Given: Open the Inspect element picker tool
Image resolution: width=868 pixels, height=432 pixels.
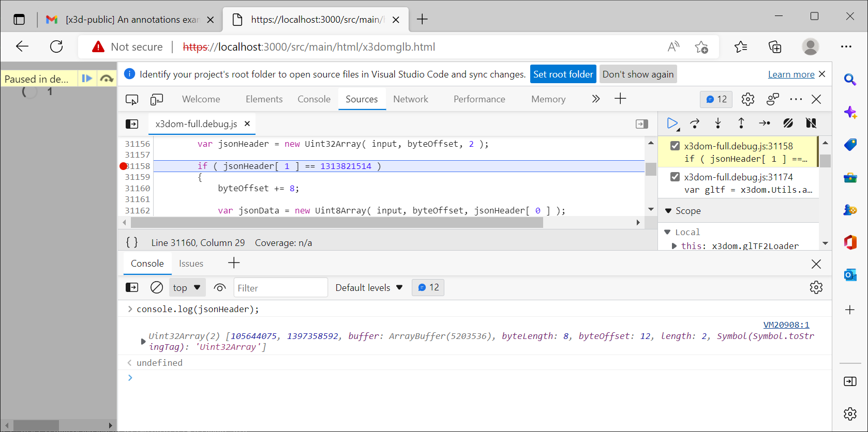Looking at the screenshot, I should 132,99.
